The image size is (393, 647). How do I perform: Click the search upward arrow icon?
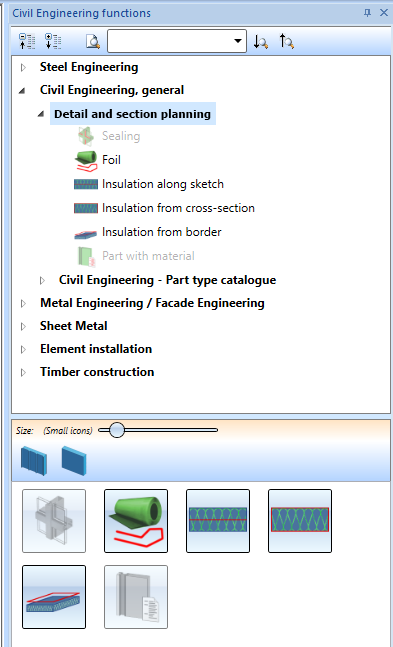(x=286, y=41)
